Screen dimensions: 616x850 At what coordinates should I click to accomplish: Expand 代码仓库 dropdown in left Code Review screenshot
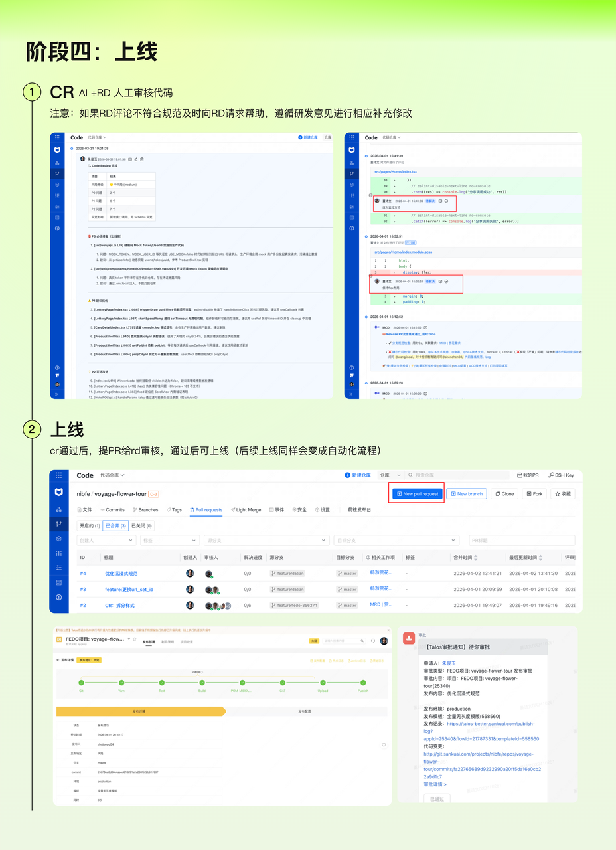point(96,137)
